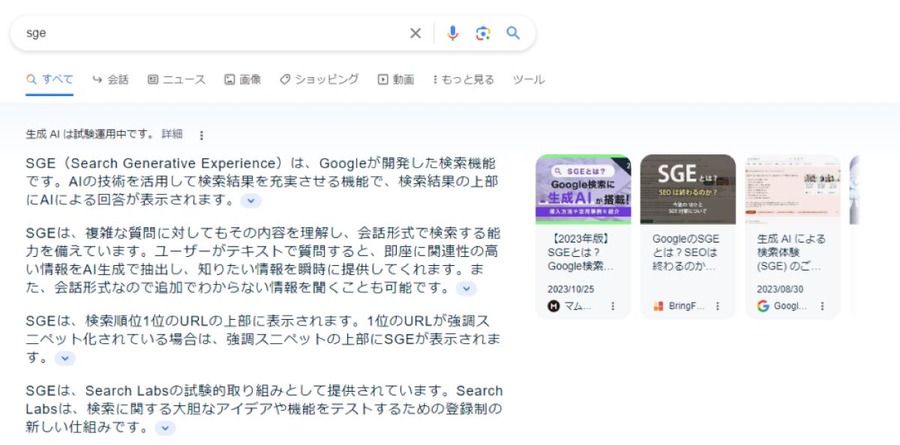Expand the Search Labs paragraph chevron
The height and width of the screenshot is (445, 900).
point(165,428)
